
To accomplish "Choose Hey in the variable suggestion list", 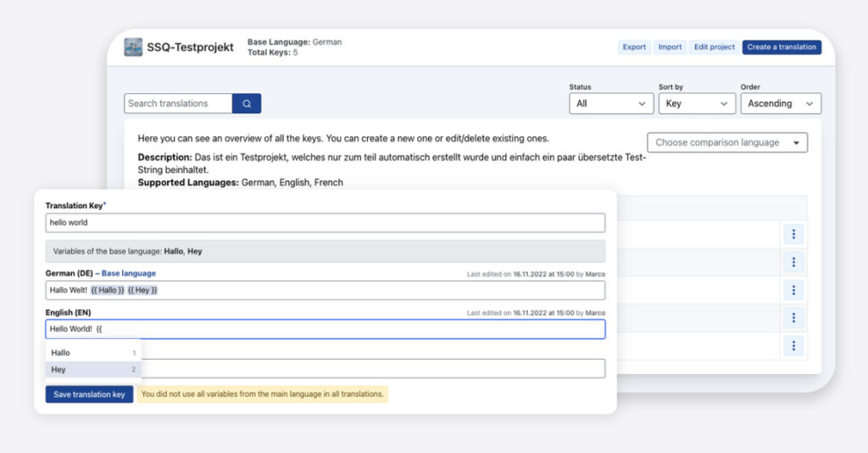I will (92, 369).
